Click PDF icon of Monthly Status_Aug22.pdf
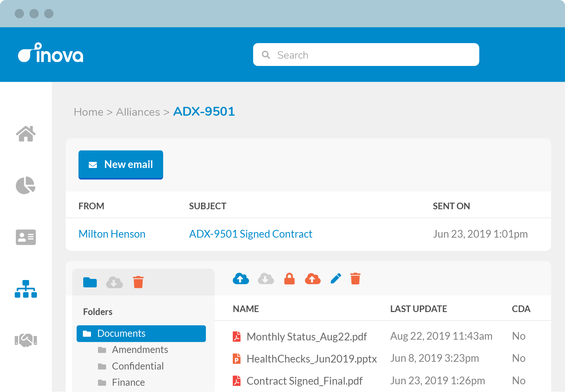565x392 pixels. click(237, 336)
